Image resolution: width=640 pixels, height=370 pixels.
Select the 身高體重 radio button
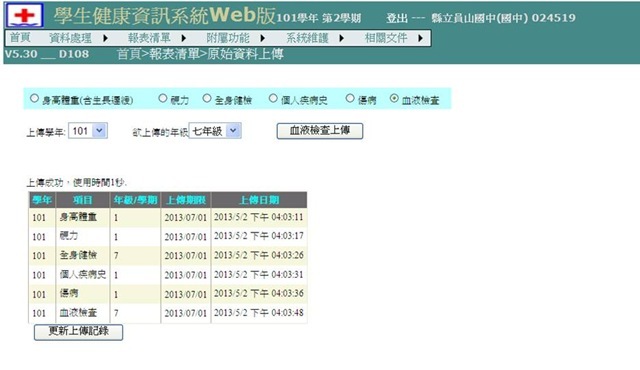[x=34, y=98]
